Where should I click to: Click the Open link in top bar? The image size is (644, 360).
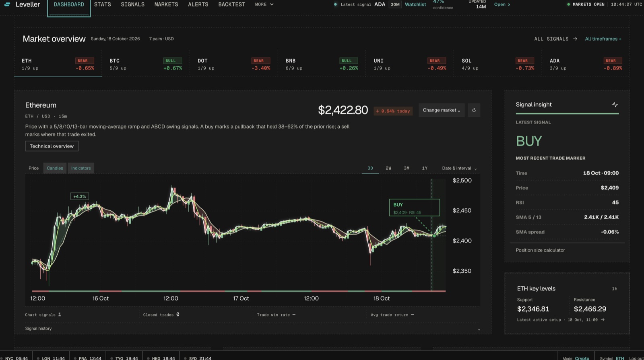(x=502, y=4)
